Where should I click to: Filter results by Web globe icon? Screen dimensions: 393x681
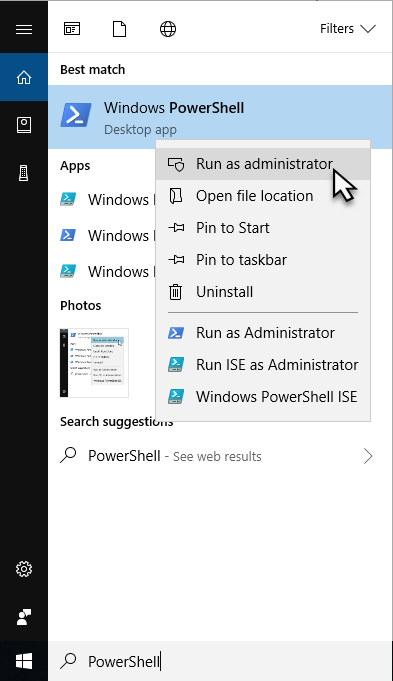coord(168,29)
